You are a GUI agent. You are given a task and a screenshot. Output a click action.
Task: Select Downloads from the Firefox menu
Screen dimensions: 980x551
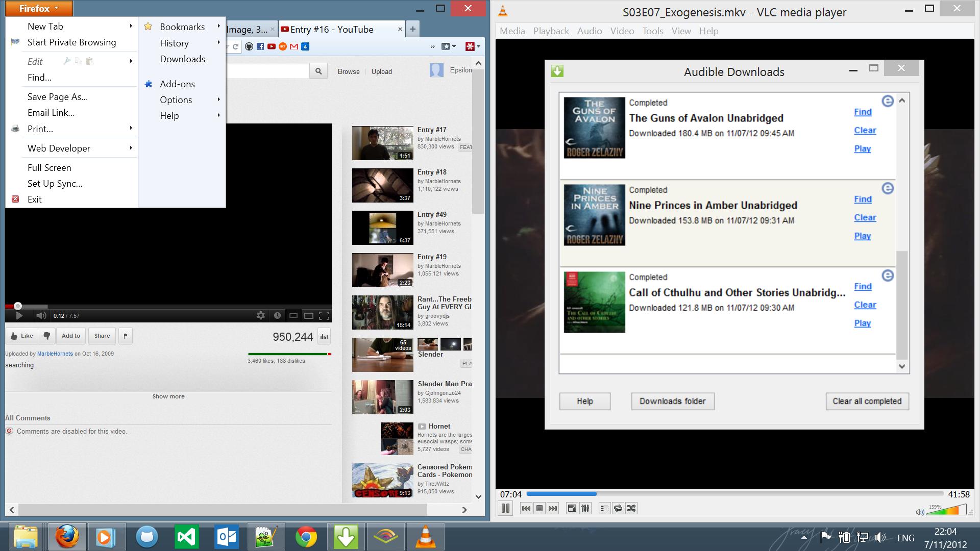[x=182, y=59]
